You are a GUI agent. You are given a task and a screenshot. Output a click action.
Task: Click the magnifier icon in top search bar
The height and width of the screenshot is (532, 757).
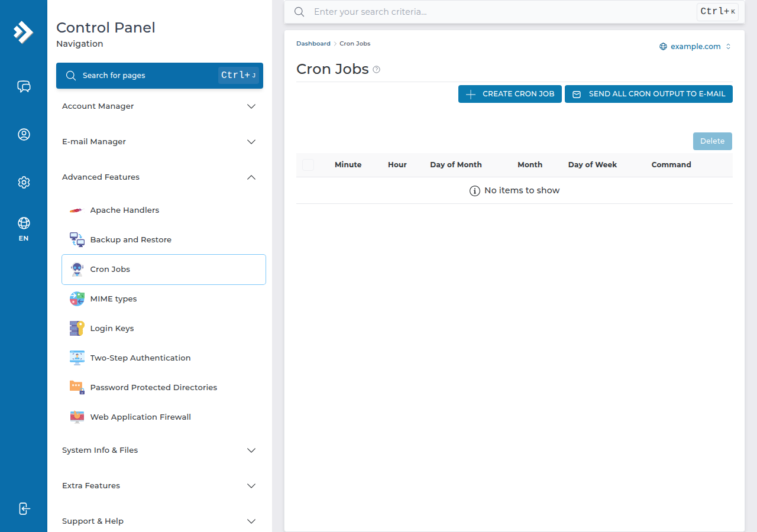tap(299, 12)
